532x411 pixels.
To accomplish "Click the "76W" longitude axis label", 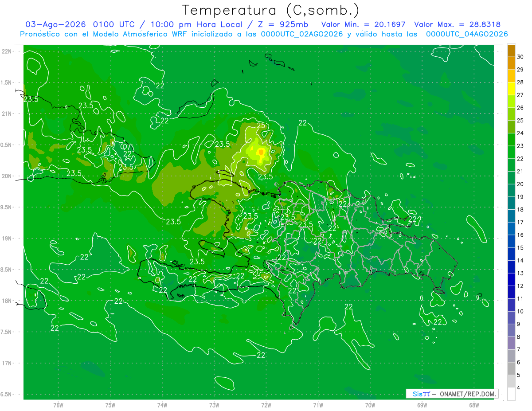I will (58, 405).
